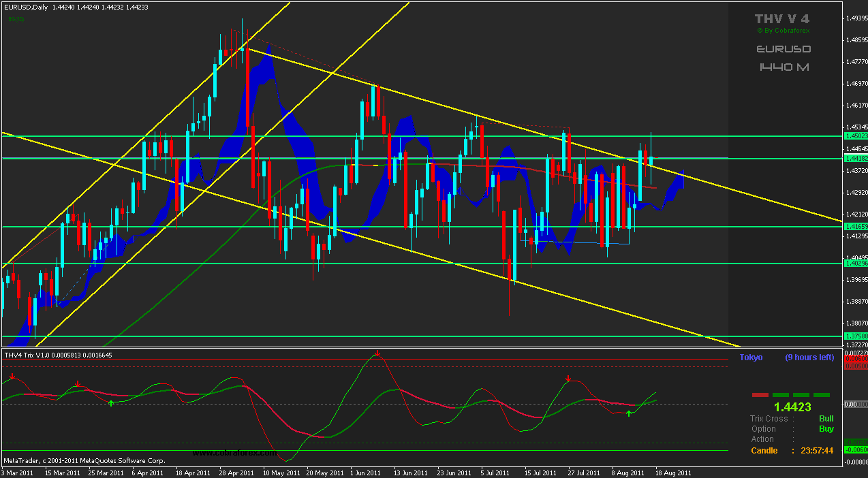Click the 'Action' label
The width and height of the screenshot is (868, 478).
coord(762,439)
